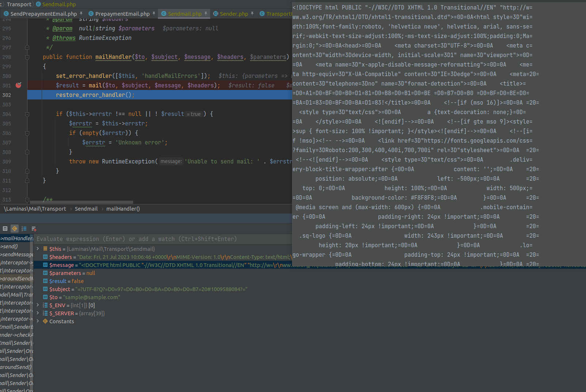Open the Layout Settings grid icon in debug toolbar

5,229
